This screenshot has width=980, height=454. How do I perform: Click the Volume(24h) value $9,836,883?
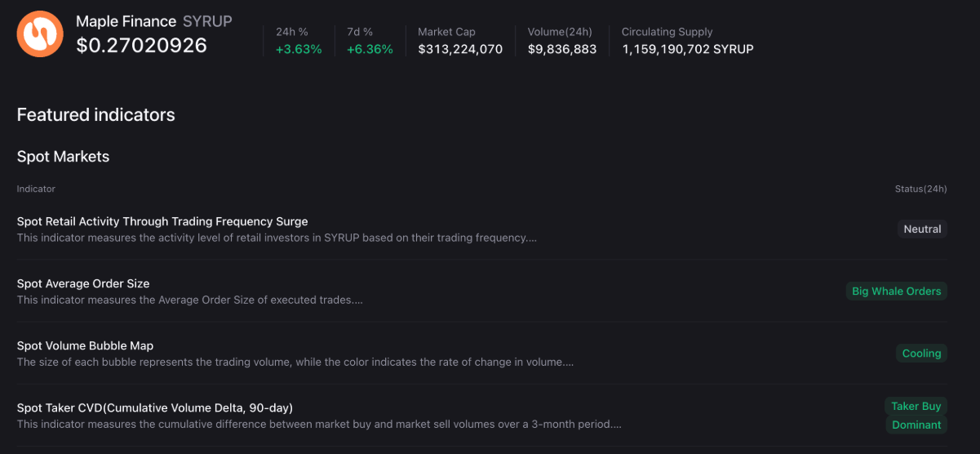tap(561, 49)
